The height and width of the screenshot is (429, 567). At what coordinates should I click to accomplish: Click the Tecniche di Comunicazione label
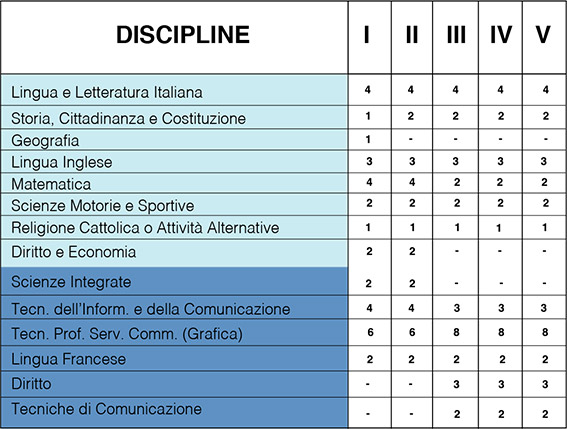point(107,409)
